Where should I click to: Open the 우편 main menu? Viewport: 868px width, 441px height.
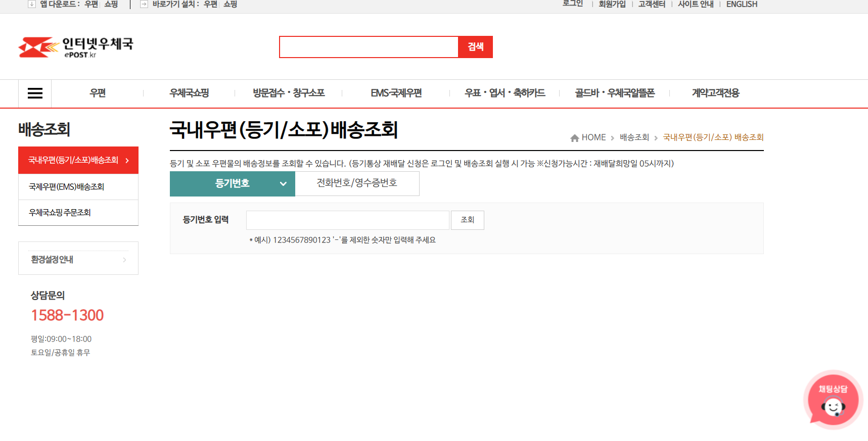pos(98,93)
